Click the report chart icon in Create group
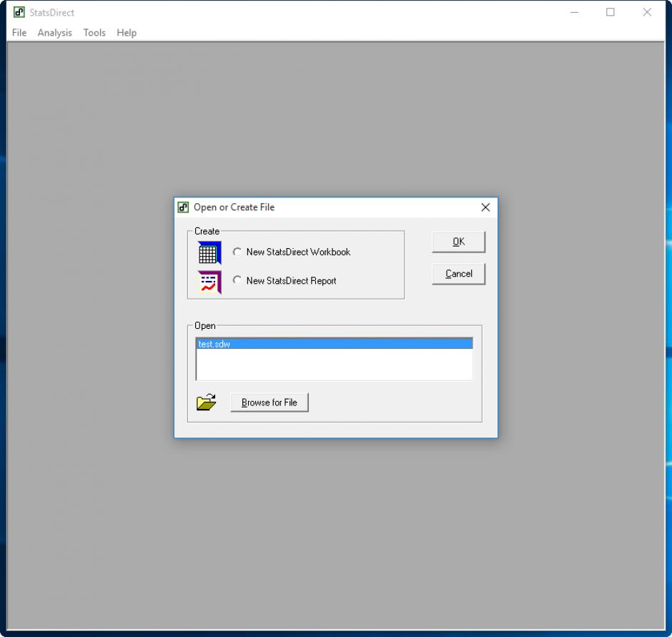This screenshot has height=637, width=672. tap(209, 282)
